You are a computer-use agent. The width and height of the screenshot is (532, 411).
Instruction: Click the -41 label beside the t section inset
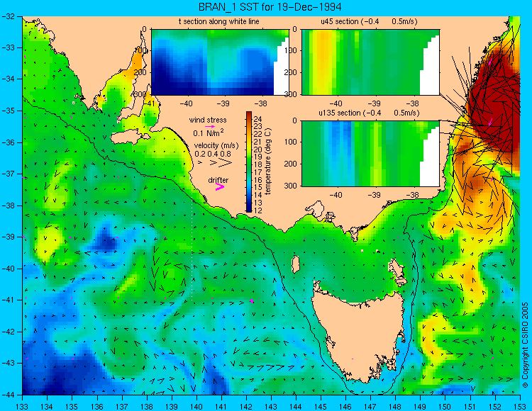[148, 103]
